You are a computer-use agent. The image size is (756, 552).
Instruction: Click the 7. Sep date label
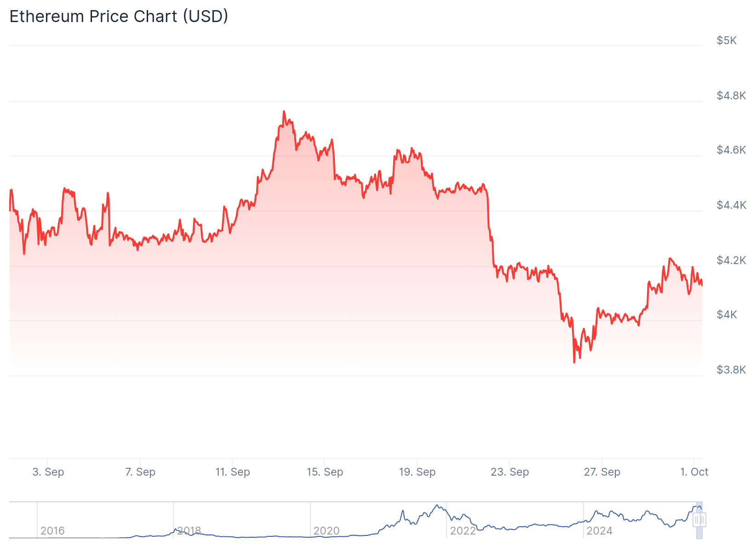pyautogui.click(x=140, y=472)
